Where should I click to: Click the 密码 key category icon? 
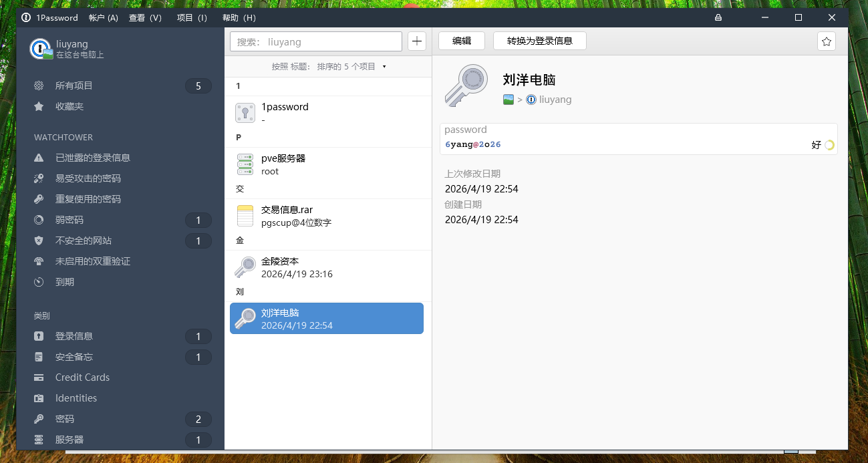click(x=39, y=419)
